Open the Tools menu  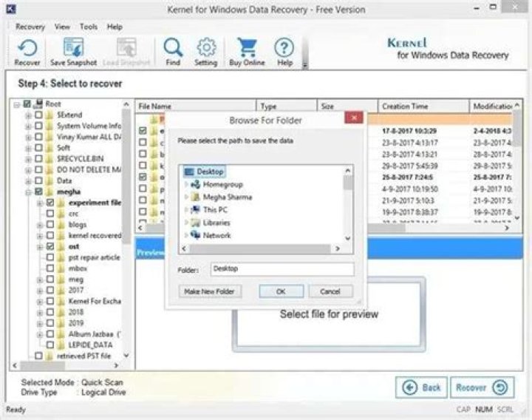(x=88, y=27)
